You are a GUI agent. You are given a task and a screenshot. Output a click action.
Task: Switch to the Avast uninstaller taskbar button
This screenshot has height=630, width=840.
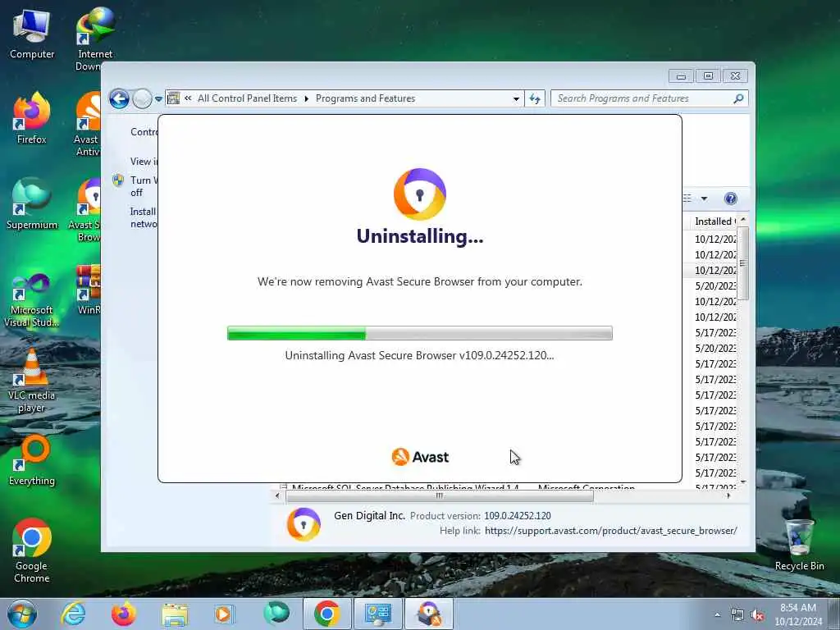pos(428,614)
